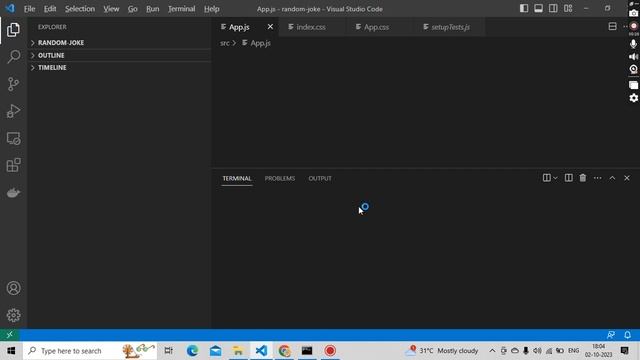Open File Explorer from taskbar
Image resolution: width=640 pixels, height=360 pixels.
(x=238, y=351)
